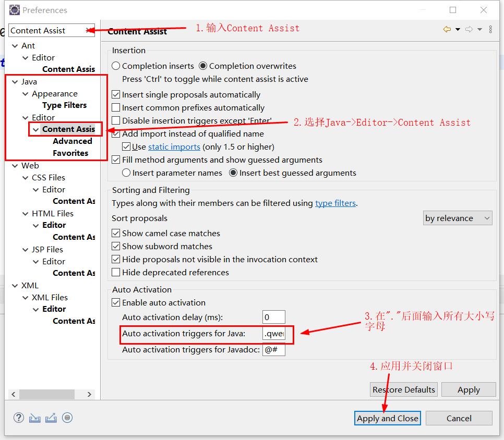Viewport: 504px width, 440px height.
Task: Toggle Fill method arguments checkbox
Action: click(116, 160)
